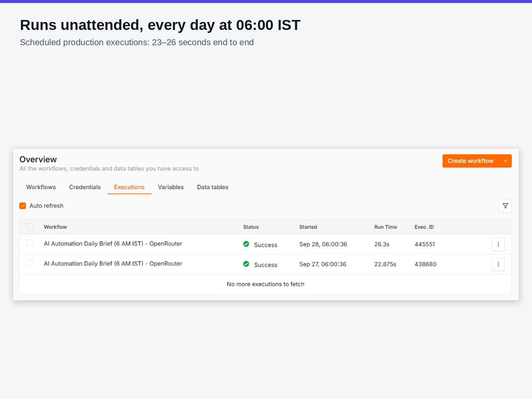Open the Data tables tab
The width and height of the screenshot is (532, 399).
(x=213, y=187)
